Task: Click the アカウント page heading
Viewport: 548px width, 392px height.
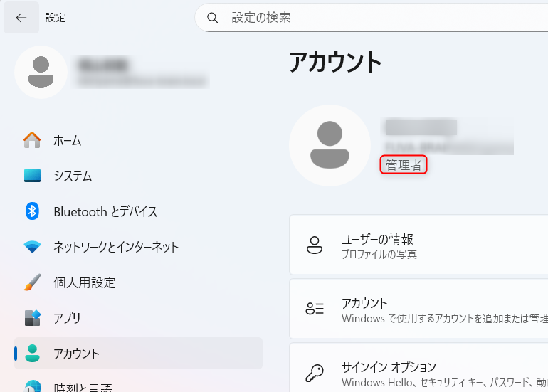Action: [x=334, y=62]
